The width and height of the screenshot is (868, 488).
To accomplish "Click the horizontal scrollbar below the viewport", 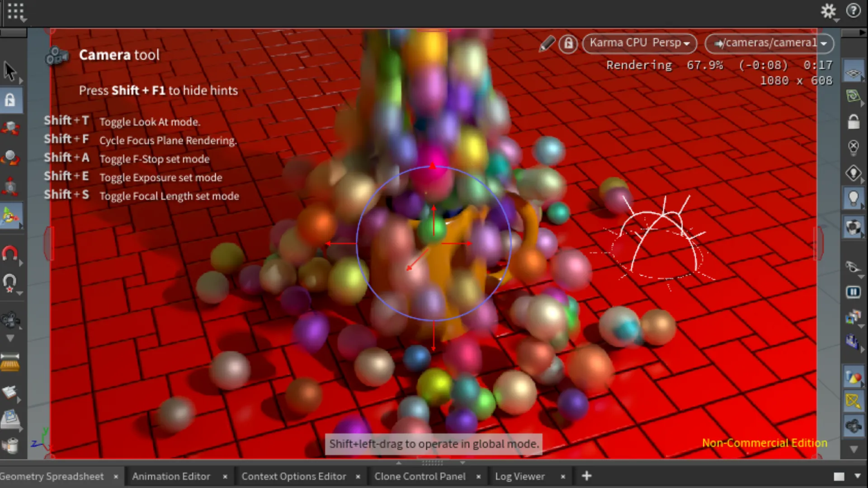I will 432,463.
